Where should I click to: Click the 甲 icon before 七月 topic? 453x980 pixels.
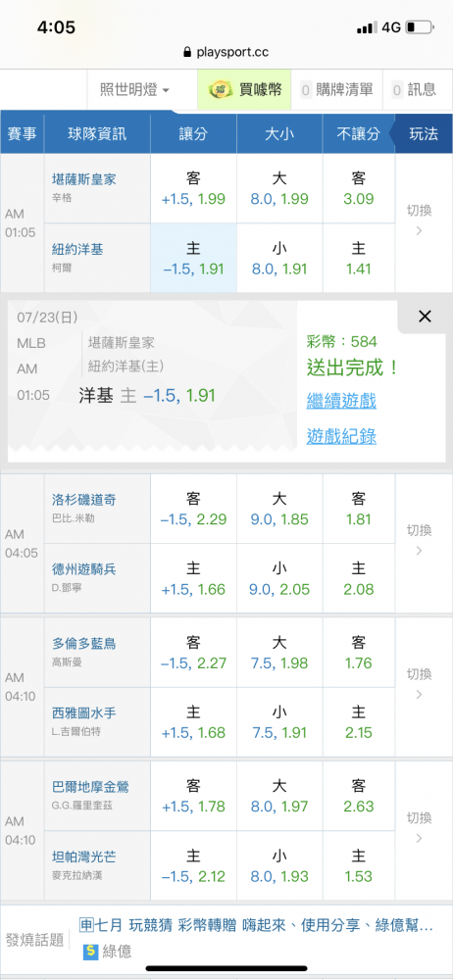pos(87,924)
